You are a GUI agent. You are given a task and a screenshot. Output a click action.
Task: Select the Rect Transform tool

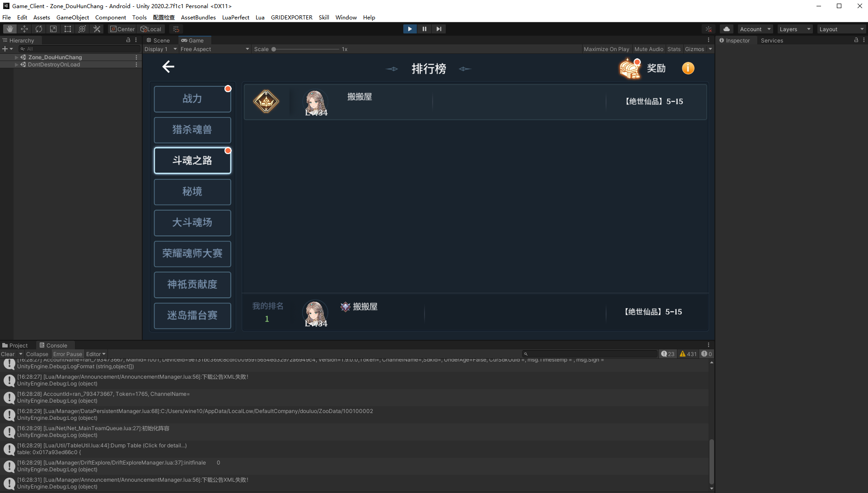coord(68,29)
